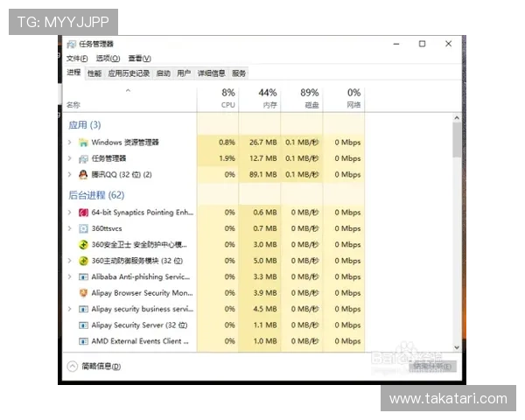
Task: Select the 应用 (3) group heading
Action: pyautogui.click(x=84, y=125)
